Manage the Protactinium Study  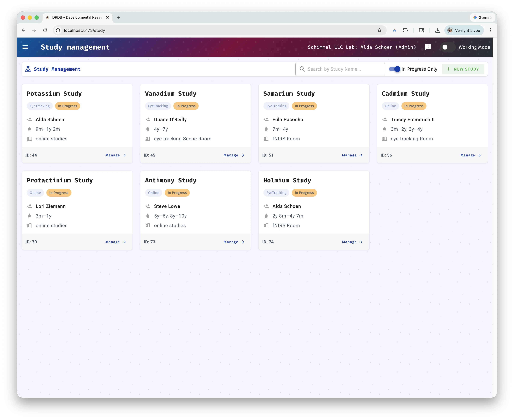(x=116, y=242)
